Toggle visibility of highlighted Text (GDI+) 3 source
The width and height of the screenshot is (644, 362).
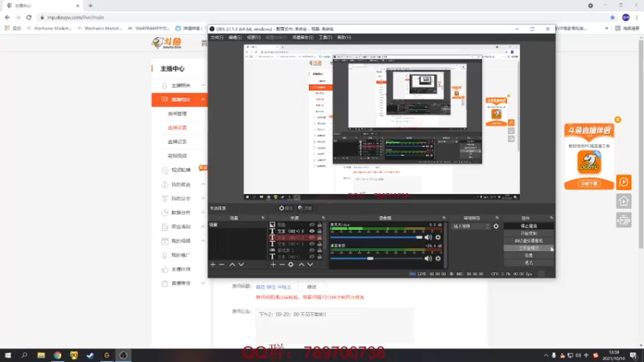click(x=312, y=237)
